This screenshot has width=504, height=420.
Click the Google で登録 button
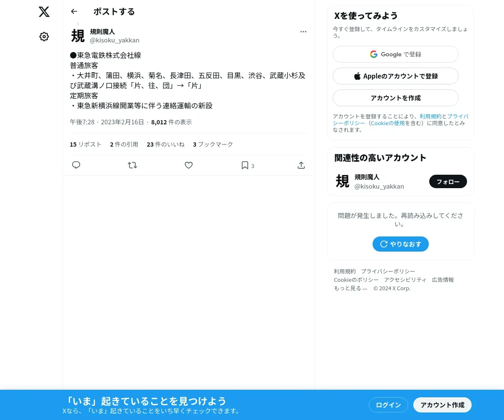pyautogui.click(x=396, y=54)
